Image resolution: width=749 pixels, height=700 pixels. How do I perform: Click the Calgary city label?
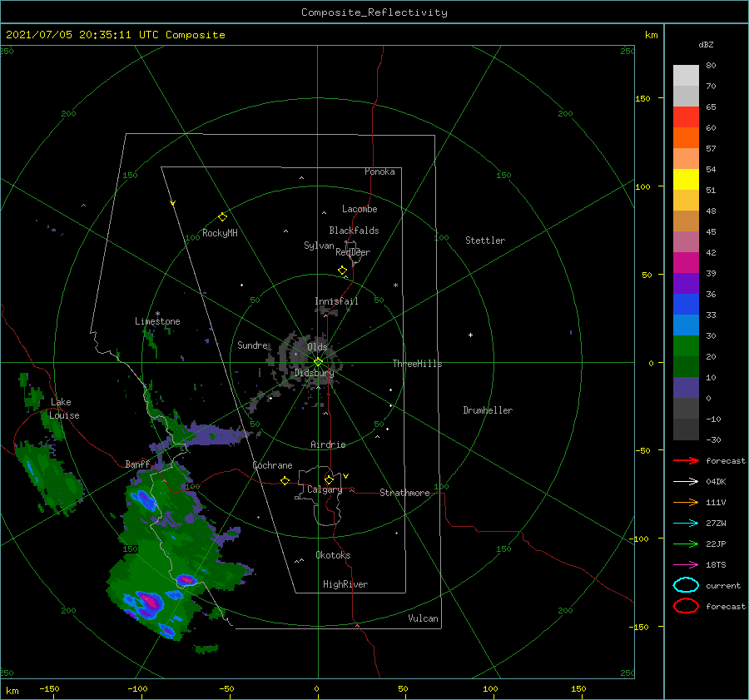point(325,489)
